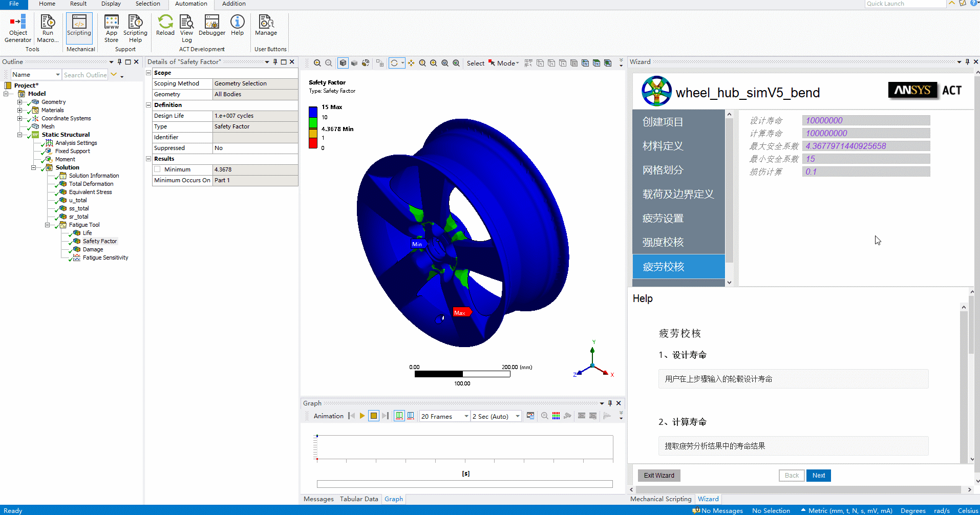
Task: Switch to the Tabular Data tab
Action: point(359,499)
